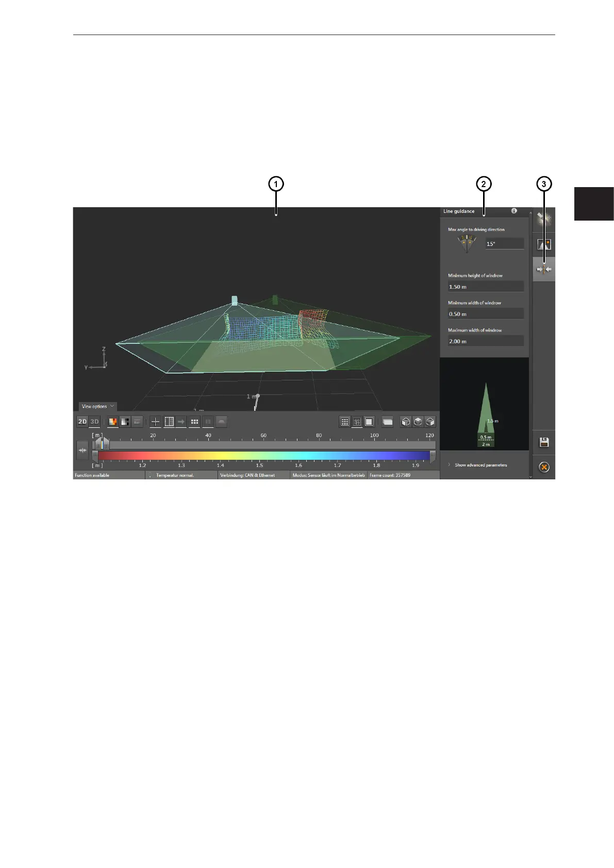The width and height of the screenshot is (614, 868).
Task: Click the green sensor marker in 3D view
Action: click(x=275, y=299)
